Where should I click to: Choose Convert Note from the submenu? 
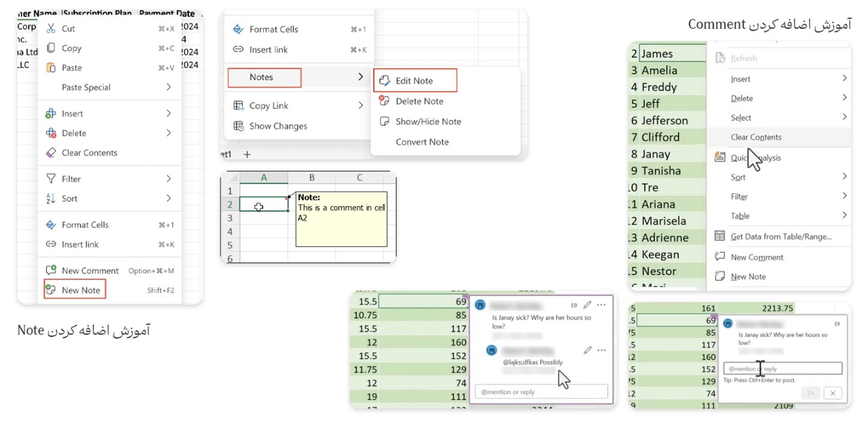tap(422, 142)
